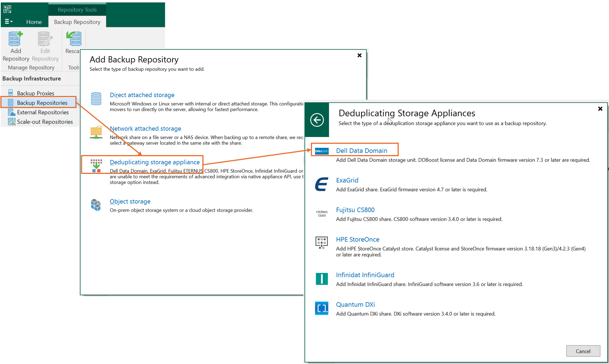Click the green Infinidat InfiniGuard icon

coord(321,279)
